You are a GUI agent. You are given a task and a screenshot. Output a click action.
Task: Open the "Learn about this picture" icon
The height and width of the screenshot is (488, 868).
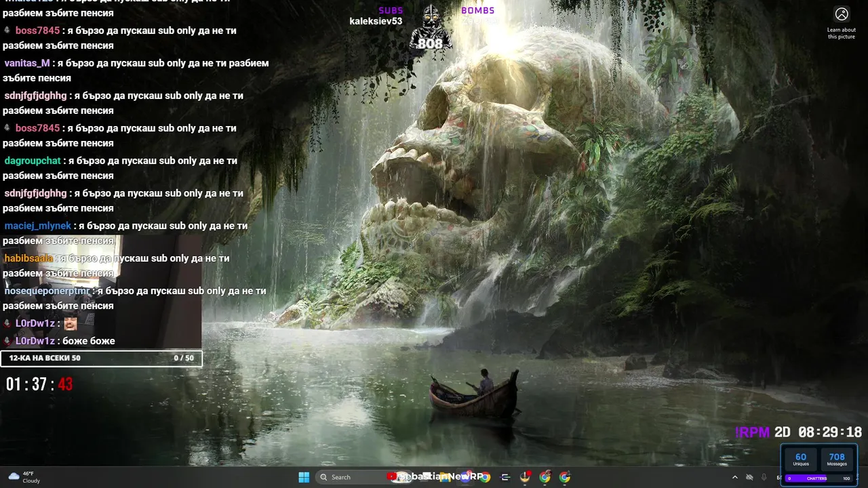click(842, 14)
